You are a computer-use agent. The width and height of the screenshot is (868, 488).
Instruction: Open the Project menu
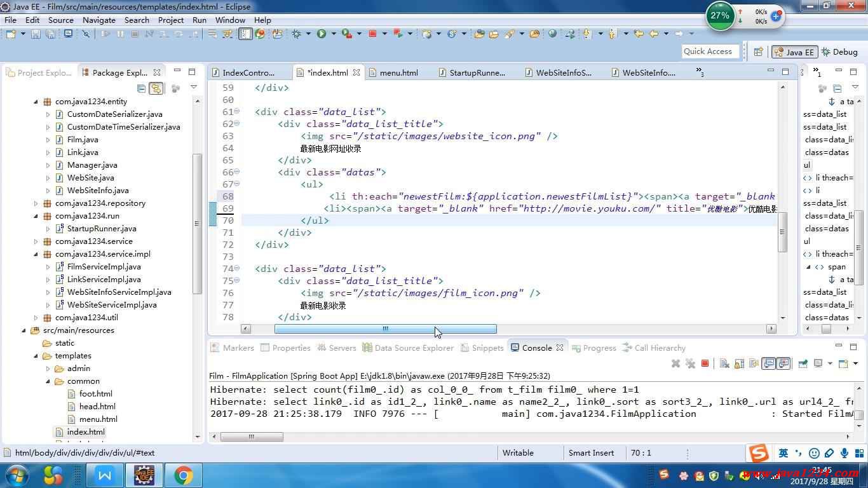[x=171, y=20]
